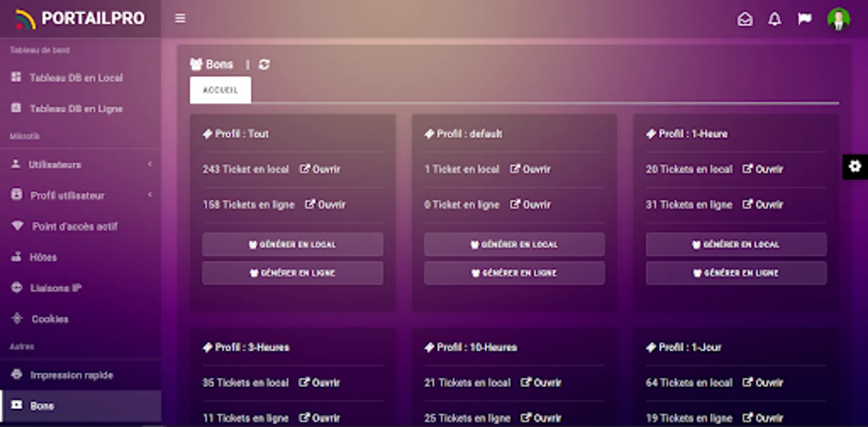Click the tag icon beside Profil : Tout
The height and width of the screenshot is (427, 868).
coord(207,134)
